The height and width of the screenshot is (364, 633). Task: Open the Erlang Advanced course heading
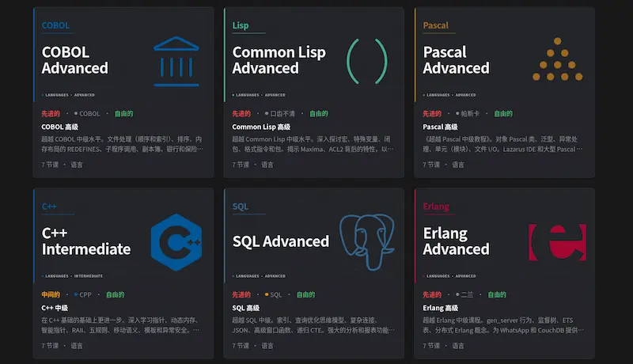click(x=457, y=241)
